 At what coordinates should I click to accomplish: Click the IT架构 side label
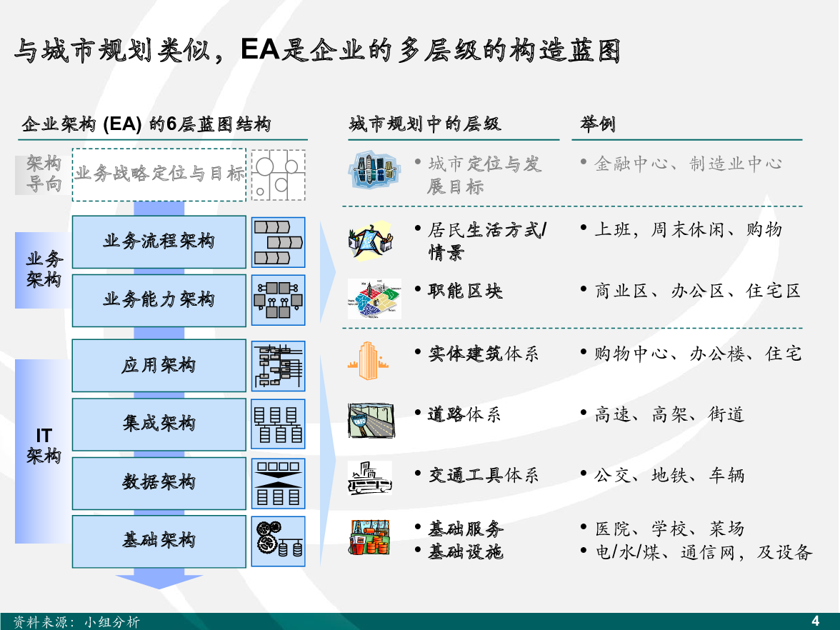click(x=44, y=446)
